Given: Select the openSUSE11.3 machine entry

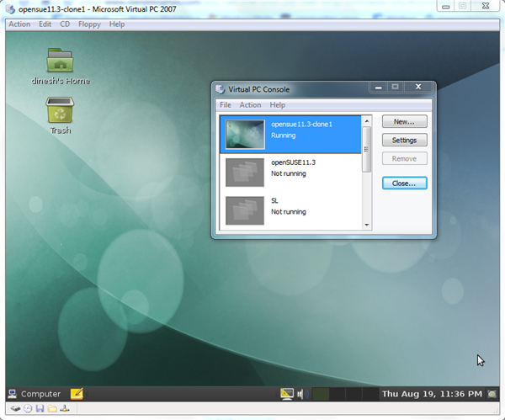Looking at the screenshot, I should click(x=291, y=173).
